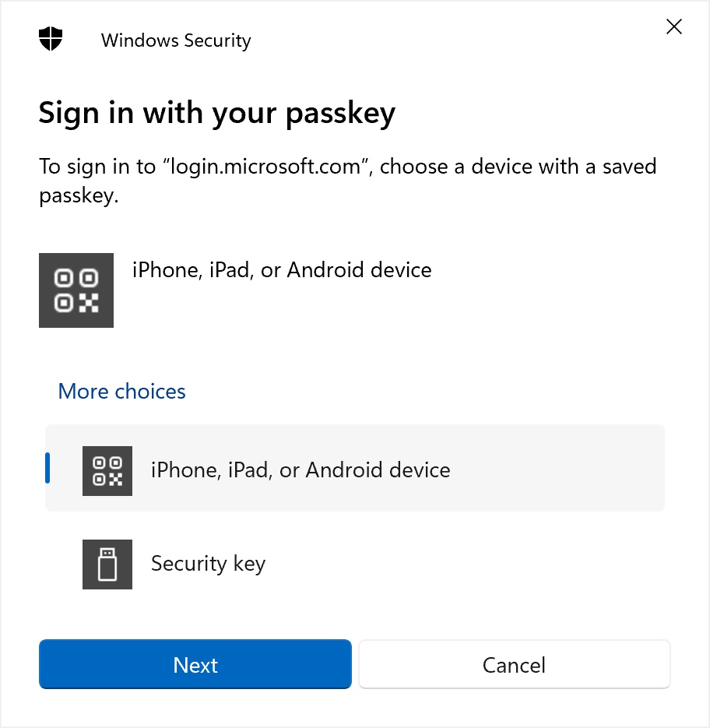Click the device label beside the large QR icon
This screenshot has height=728, width=710.
point(282,270)
